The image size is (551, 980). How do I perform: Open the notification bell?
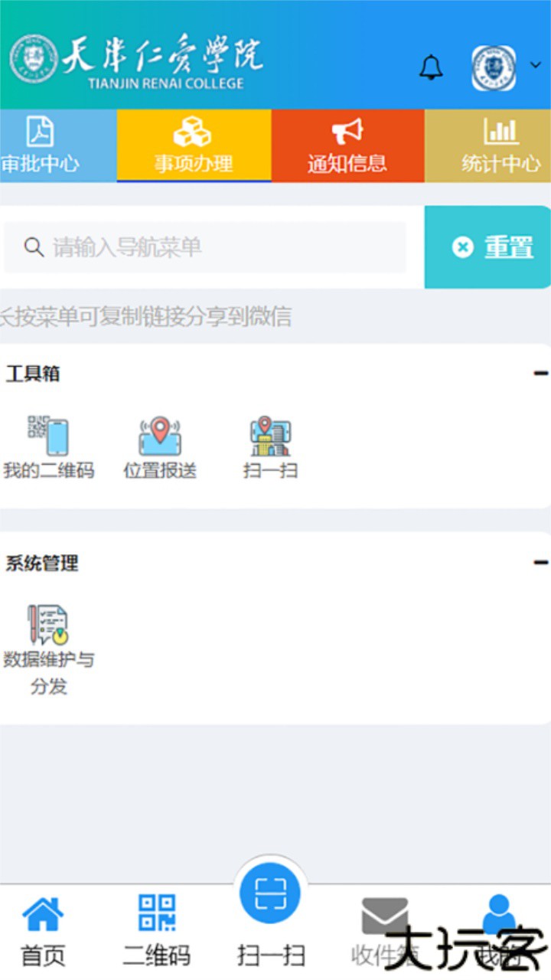[432, 67]
